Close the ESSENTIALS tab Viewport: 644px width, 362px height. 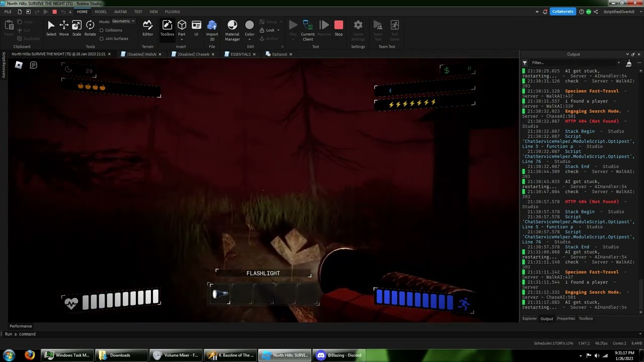click(254, 54)
